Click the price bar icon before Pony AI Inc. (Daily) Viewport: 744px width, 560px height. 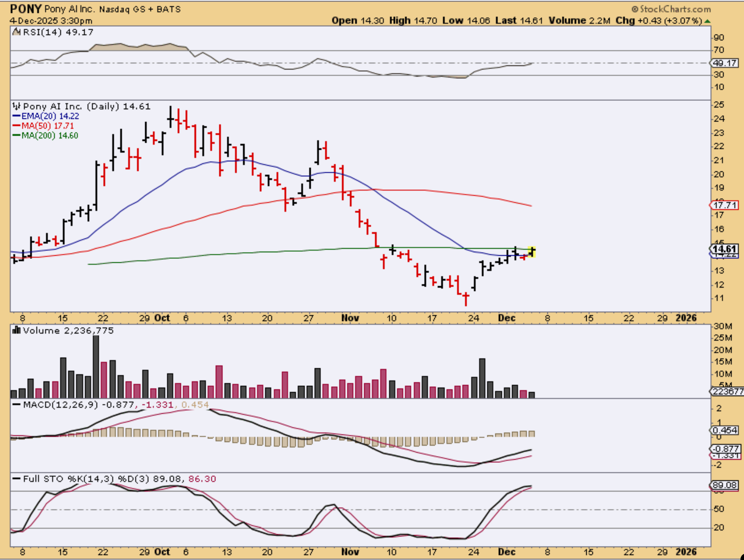[16, 106]
